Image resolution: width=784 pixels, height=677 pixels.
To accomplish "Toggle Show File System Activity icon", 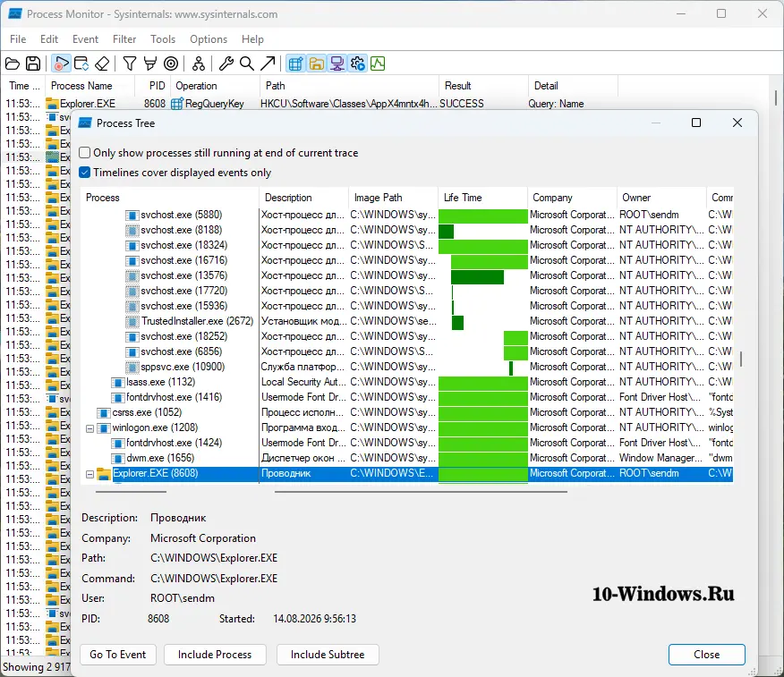I will pos(316,63).
